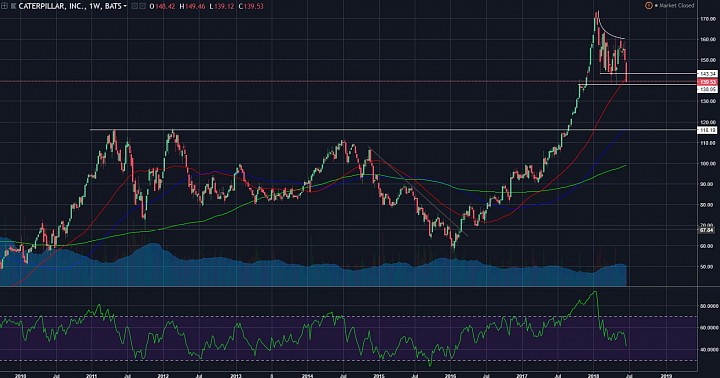720x378 pixels.
Task: Click the second small icon right of the symbol dropdown
Action: coord(142,6)
